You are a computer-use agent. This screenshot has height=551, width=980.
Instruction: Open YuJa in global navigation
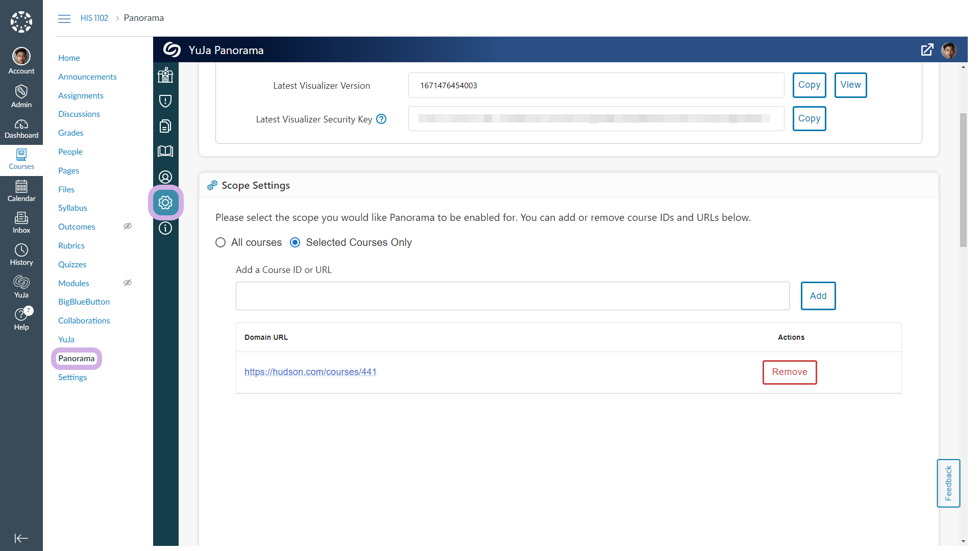21,287
